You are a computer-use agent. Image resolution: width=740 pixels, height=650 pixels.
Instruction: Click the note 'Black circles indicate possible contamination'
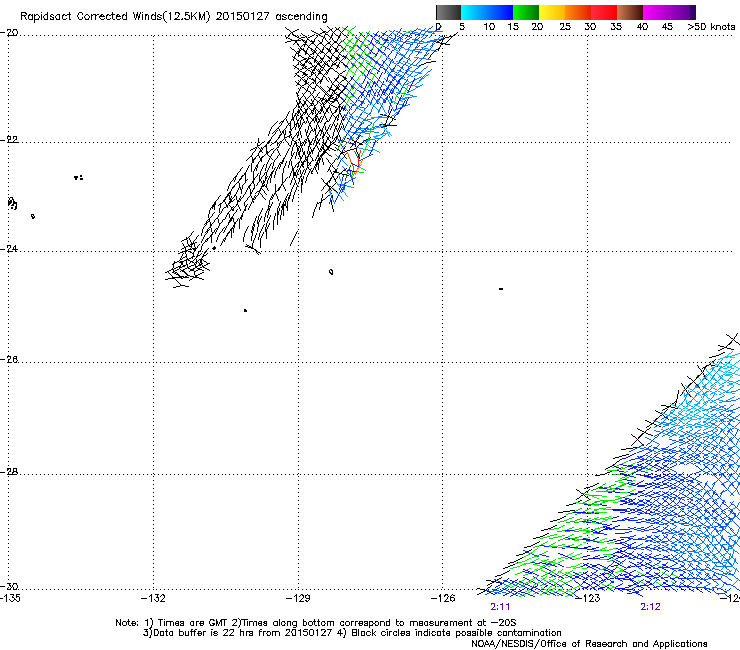coord(456,633)
